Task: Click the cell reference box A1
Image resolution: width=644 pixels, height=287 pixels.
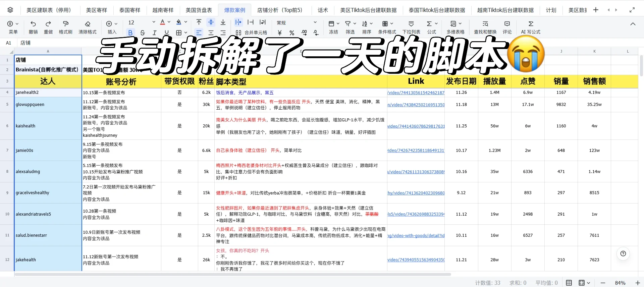Action: coord(8,43)
